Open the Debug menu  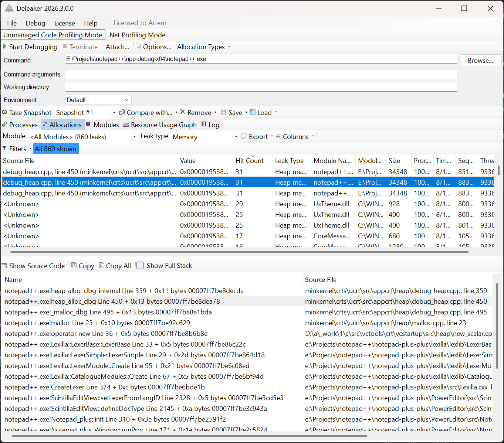tap(35, 23)
